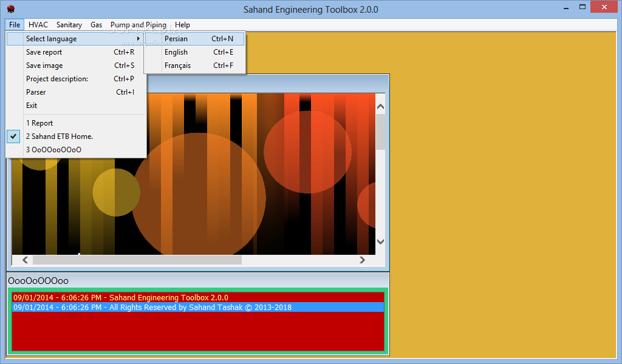Click the horizontal scrollbar thumb

[137, 260]
